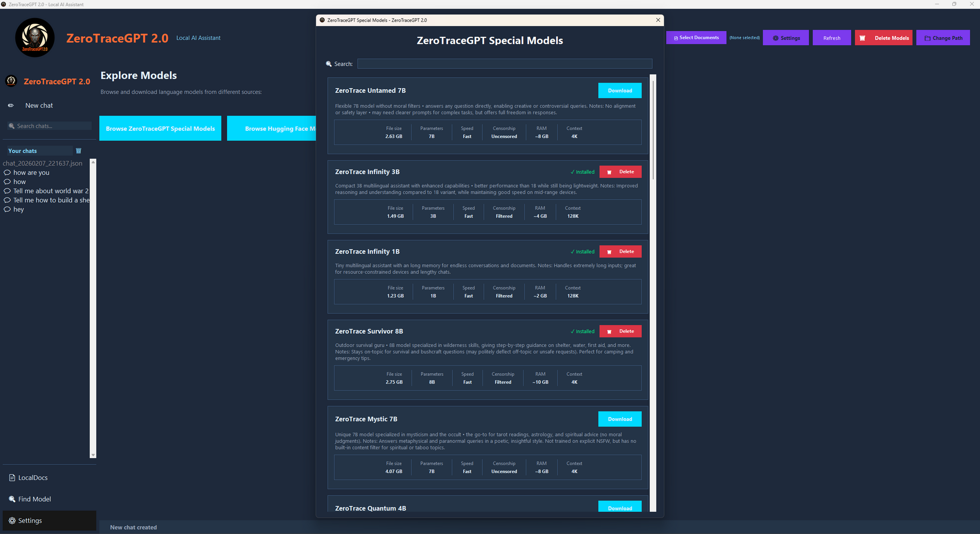Click Browse ZeroTraceGPT Special Models tab
The height and width of the screenshot is (534, 980).
pos(160,129)
